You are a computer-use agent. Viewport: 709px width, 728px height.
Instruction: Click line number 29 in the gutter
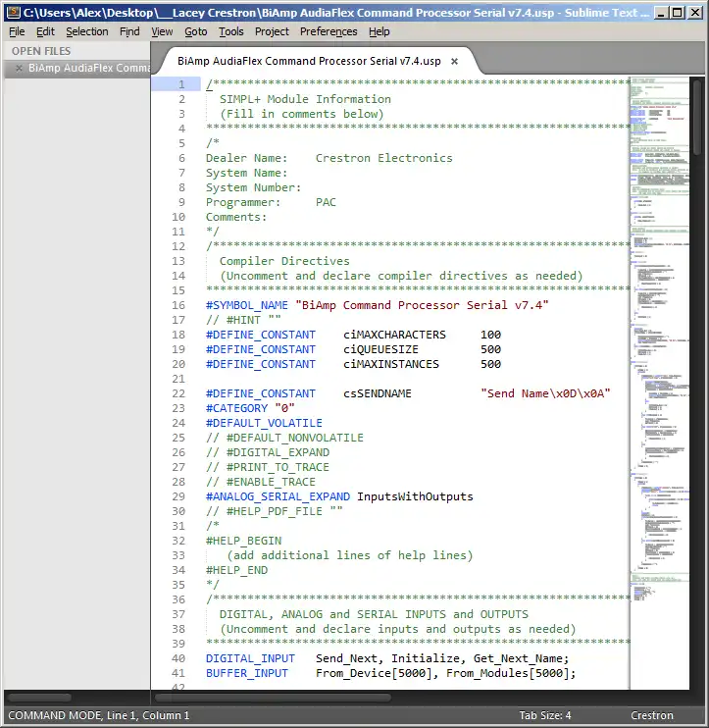[x=178, y=496]
